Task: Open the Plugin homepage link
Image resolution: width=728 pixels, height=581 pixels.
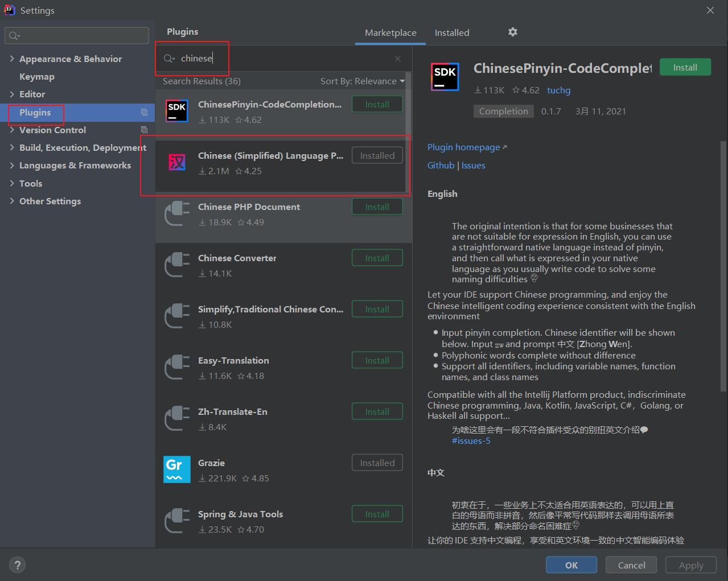Action: (467, 147)
